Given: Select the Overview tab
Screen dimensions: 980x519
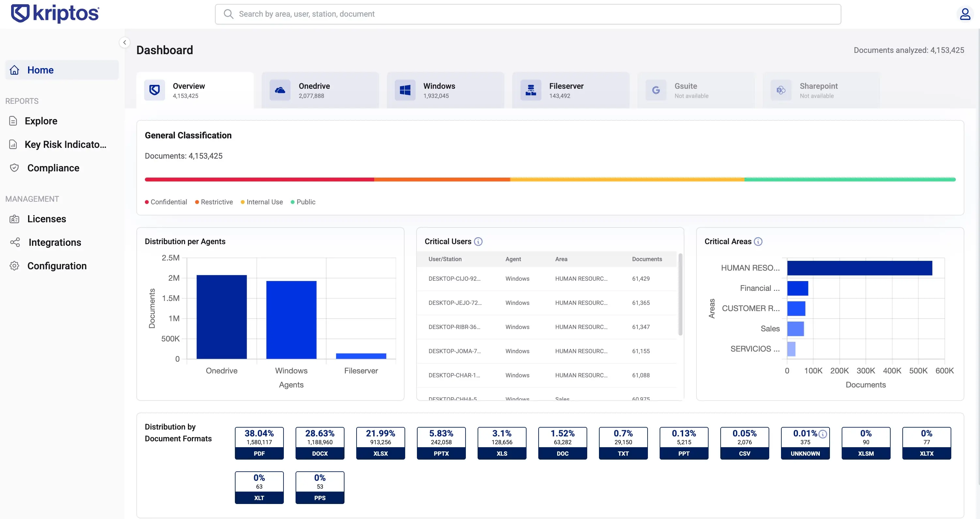Looking at the screenshot, I should (195, 90).
